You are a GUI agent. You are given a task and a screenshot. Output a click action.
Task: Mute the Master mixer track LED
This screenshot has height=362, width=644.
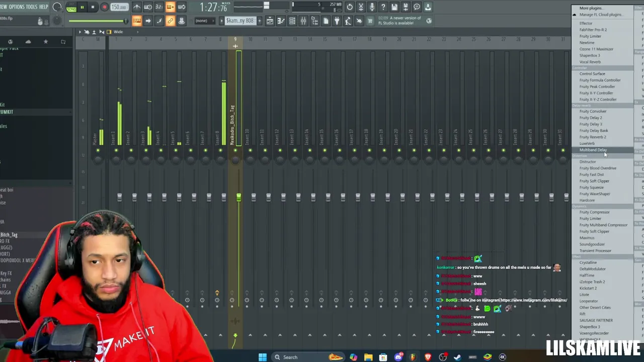(98, 150)
